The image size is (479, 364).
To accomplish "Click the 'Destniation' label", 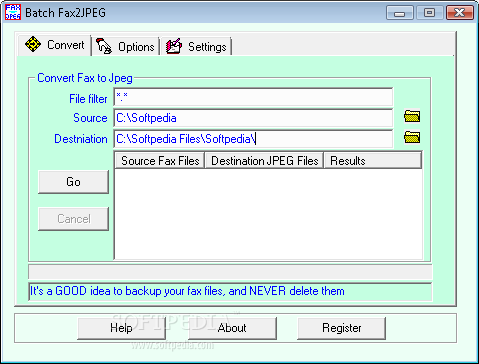I will (81, 139).
